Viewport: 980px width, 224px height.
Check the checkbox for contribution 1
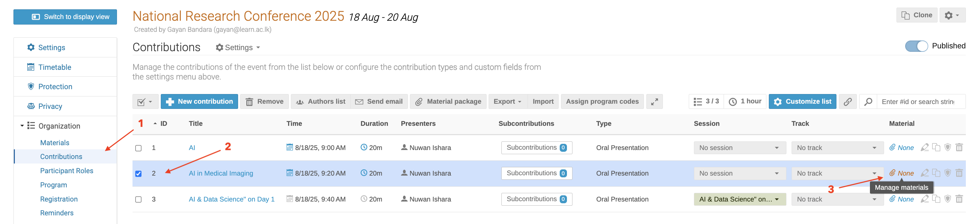pyautogui.click(x=138, y=148)
